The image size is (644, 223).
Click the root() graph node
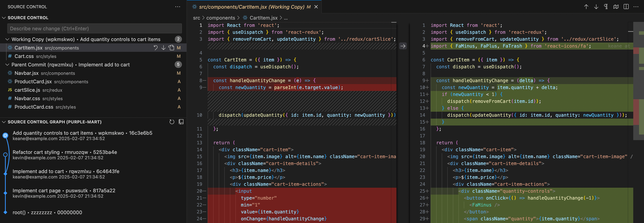coord(5,212)
